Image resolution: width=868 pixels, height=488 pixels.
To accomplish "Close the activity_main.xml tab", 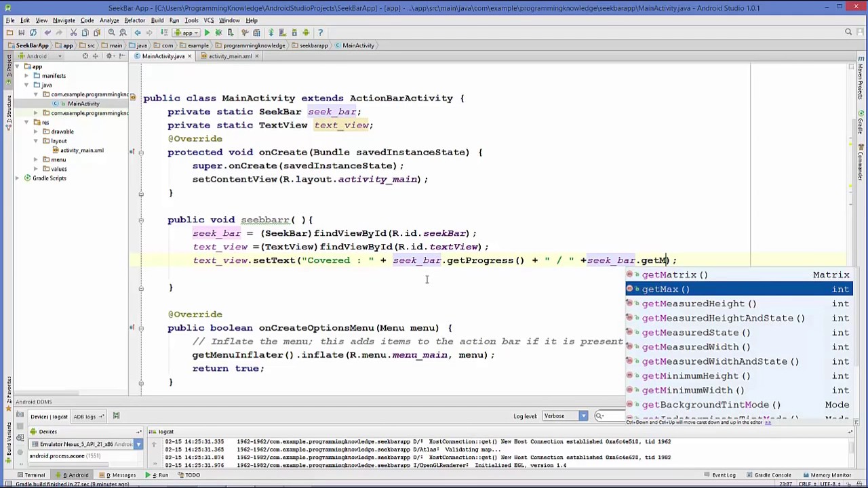I will pos(256,56).
